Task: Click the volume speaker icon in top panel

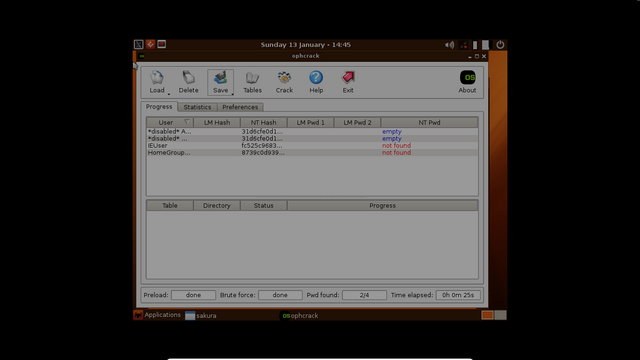Action: (x=449, y=45)
